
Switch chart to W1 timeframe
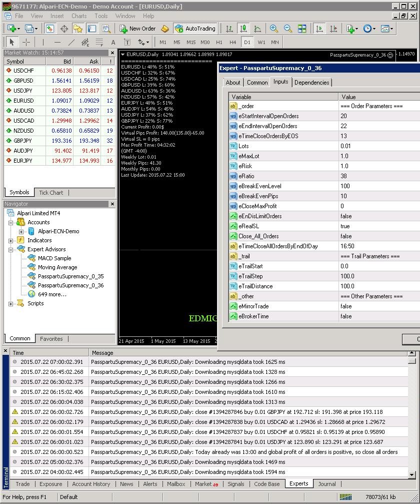[x=261, y=42]
